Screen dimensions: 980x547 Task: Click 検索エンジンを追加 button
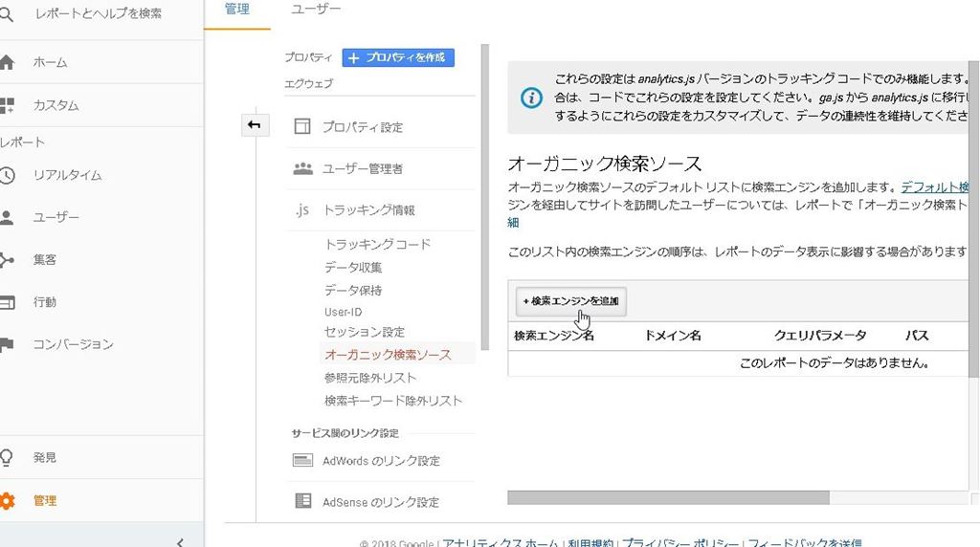[x=571, y=301]
